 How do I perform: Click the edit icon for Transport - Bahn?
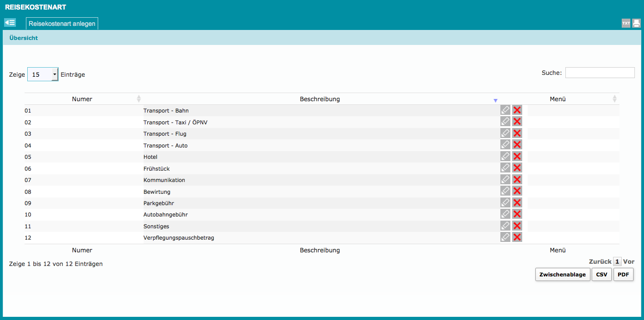pyautogui.click(x=505, y=110)
